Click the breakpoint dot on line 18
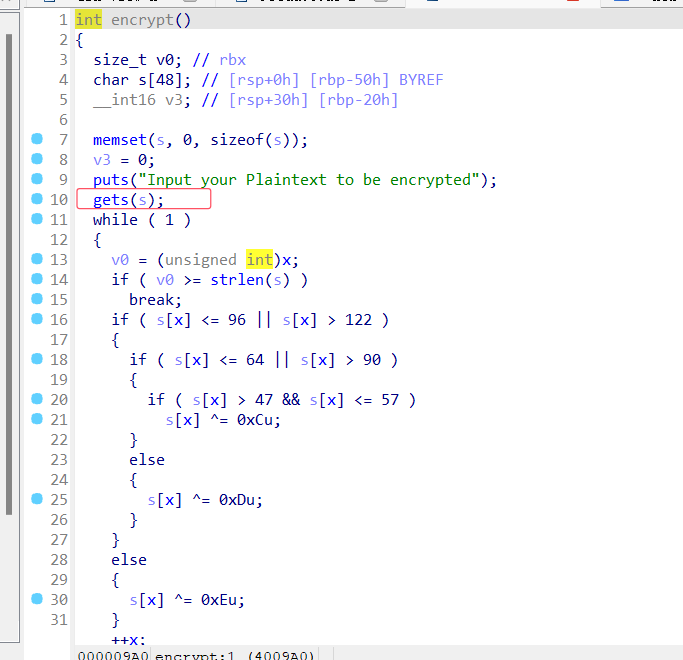 click(37, 359)
